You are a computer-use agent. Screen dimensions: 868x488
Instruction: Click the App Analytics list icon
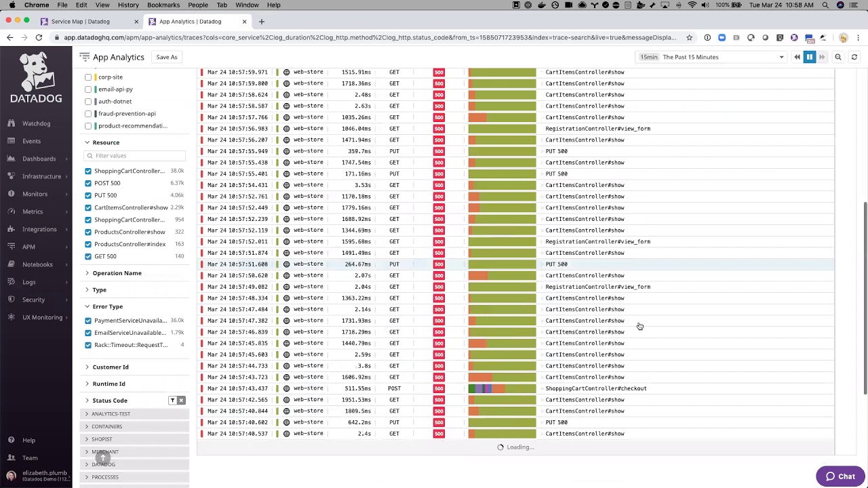tap(84, 57)
